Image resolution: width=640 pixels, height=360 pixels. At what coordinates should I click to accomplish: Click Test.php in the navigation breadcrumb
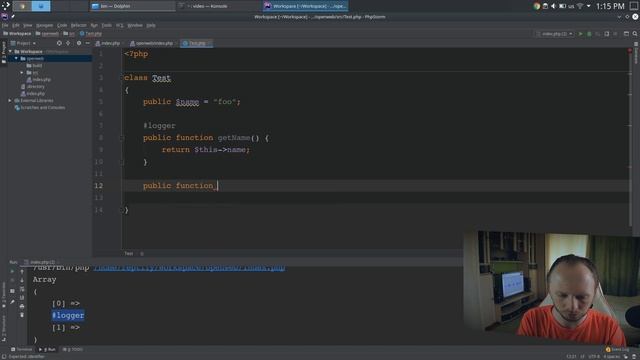[91, 34]
